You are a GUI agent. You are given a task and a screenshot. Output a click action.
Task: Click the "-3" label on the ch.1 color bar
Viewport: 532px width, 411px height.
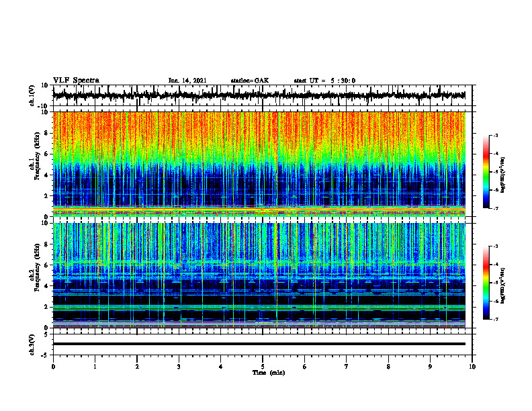pos(495,135)
